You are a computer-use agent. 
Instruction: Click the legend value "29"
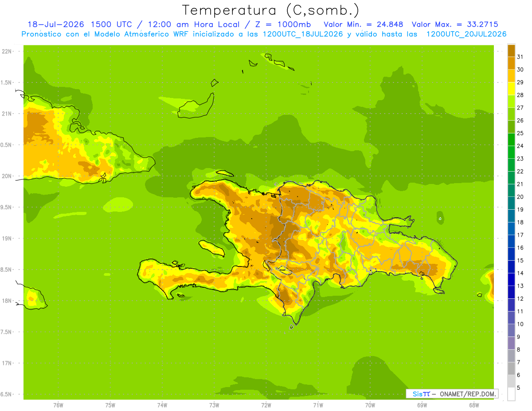click(x=520, y=82)
